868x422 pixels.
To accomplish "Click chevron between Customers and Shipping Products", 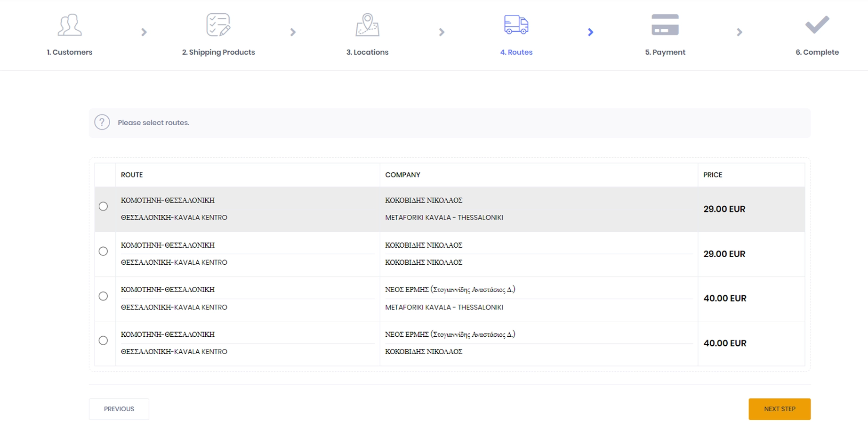I will (x=144, y=32).
